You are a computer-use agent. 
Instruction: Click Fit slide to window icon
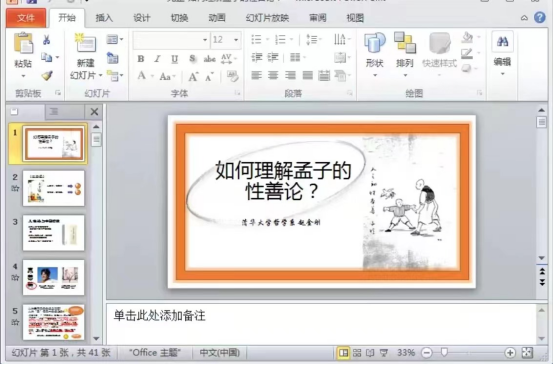coord(527,352)
